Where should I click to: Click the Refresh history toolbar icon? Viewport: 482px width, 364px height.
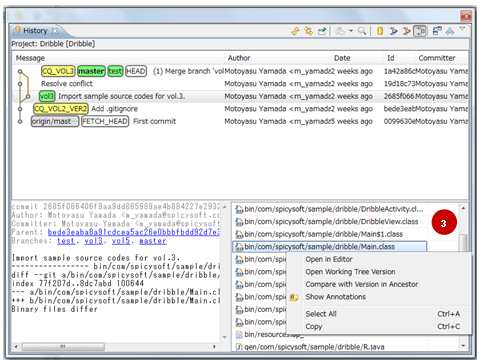(295, 31)
